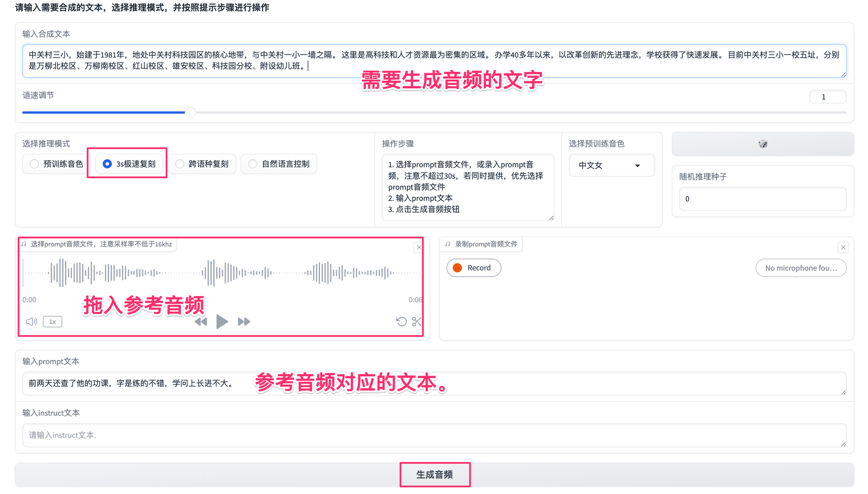Select the 预训练音色 inference mode

pos(56,164)
